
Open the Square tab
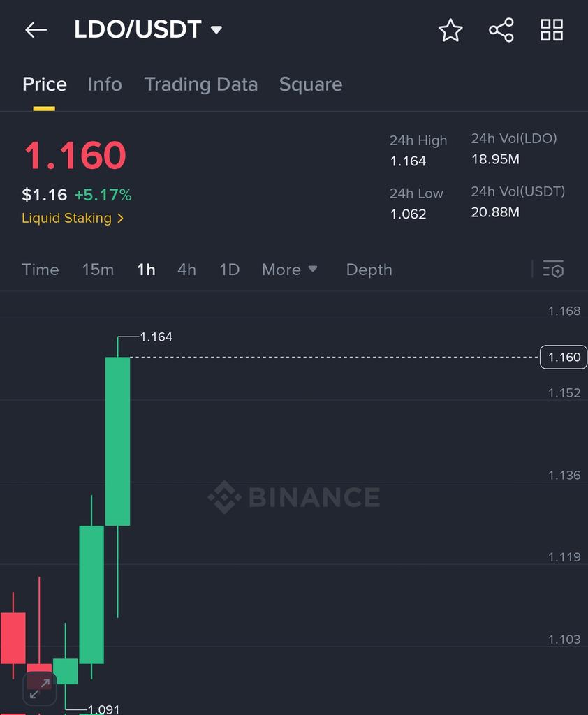tap(311, 84)
